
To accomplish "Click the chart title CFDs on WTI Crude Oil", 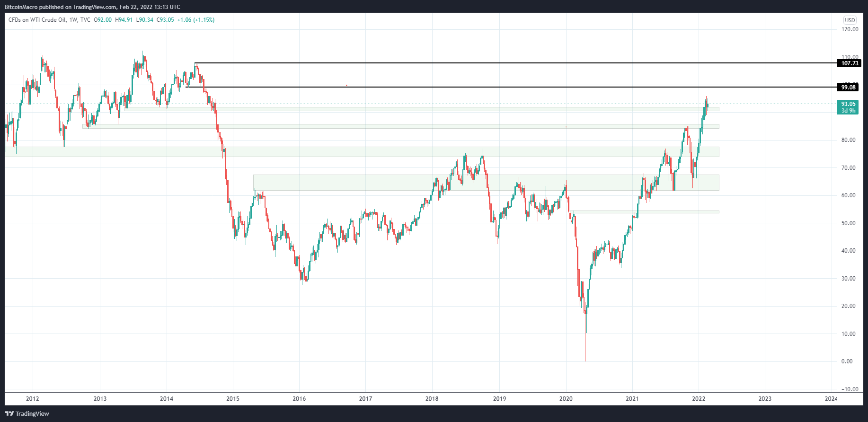I will pos(37,20).
